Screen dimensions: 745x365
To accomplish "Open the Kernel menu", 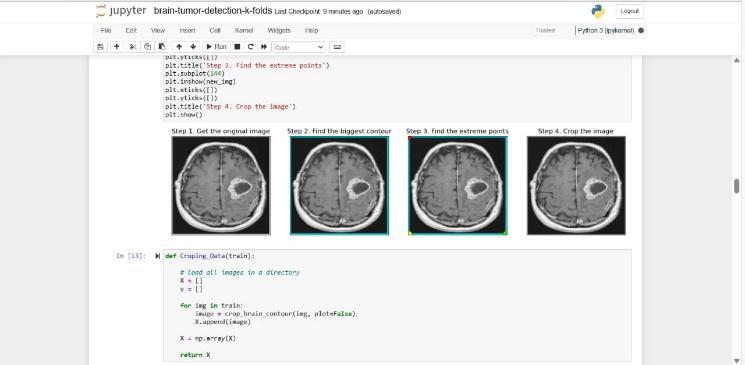I will pos(244,30).
